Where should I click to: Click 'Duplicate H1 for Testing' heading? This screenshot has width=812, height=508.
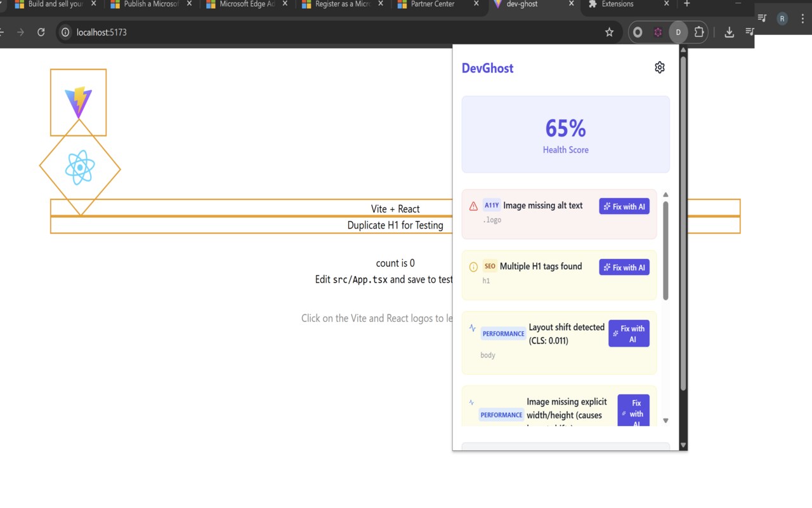pyautogui.click(x=395, y=225)
